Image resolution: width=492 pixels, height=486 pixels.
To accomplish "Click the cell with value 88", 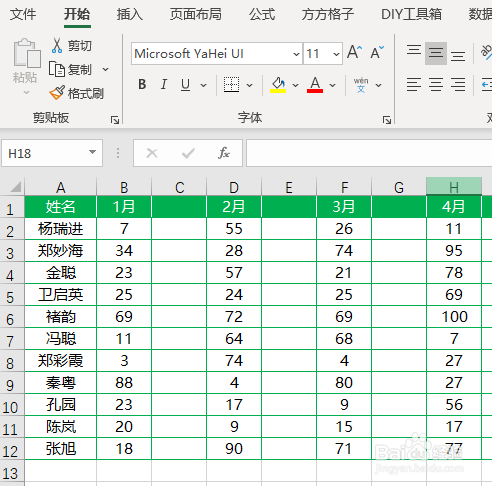I will [x=124, y=383].
